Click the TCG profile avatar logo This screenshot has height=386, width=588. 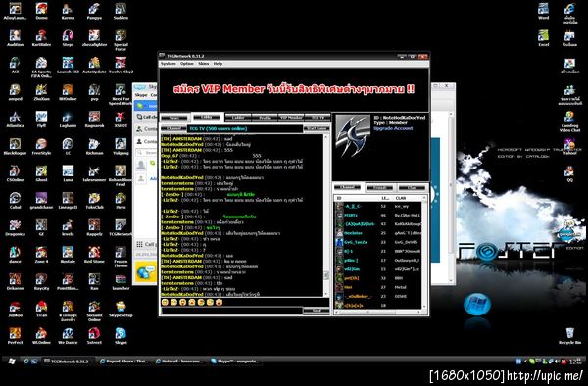click(353, 135)
